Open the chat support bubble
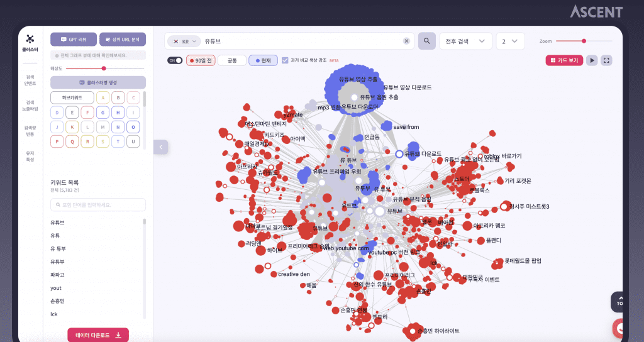 (x=619, y=328)
